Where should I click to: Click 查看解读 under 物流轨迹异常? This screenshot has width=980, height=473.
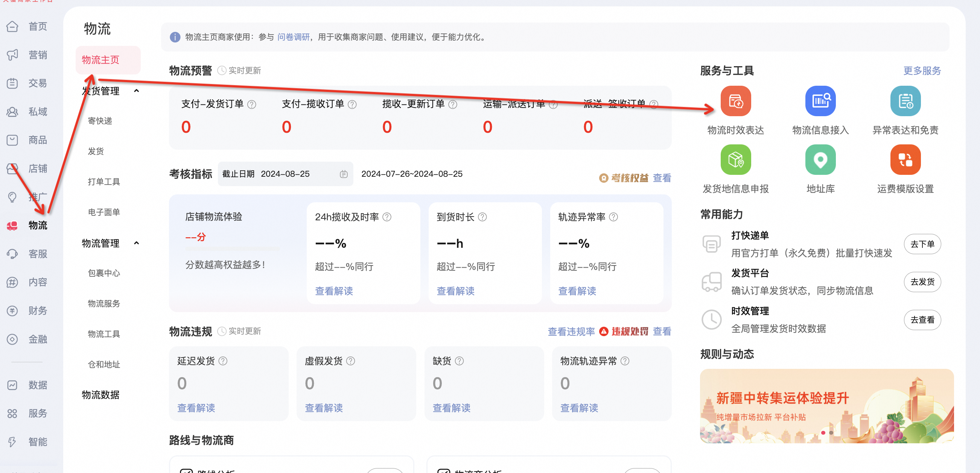click(x=579, y=408)
